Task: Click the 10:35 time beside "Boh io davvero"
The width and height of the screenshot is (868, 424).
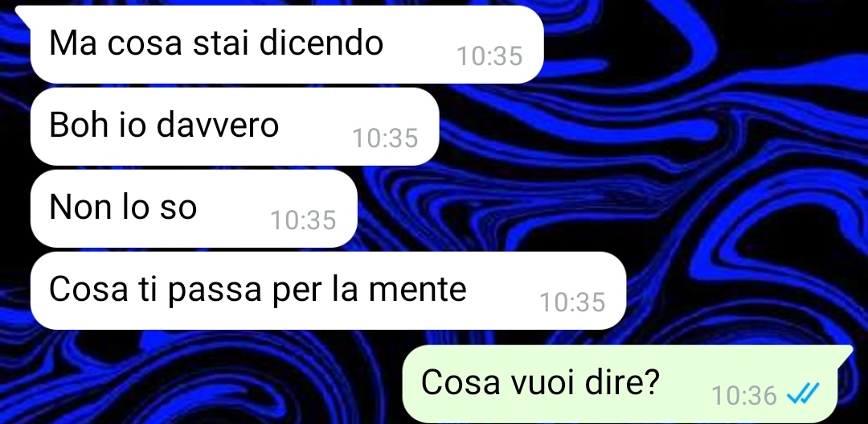Action: [x=385, y=138]
